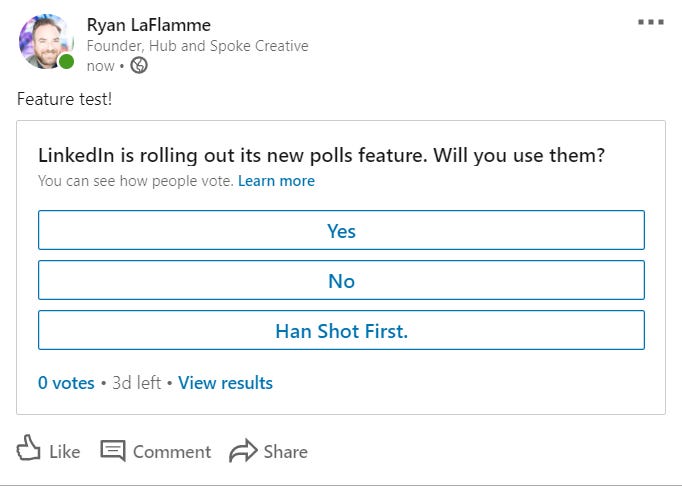
Task: Click the Comment label text
Action: (x=172, y=452)
